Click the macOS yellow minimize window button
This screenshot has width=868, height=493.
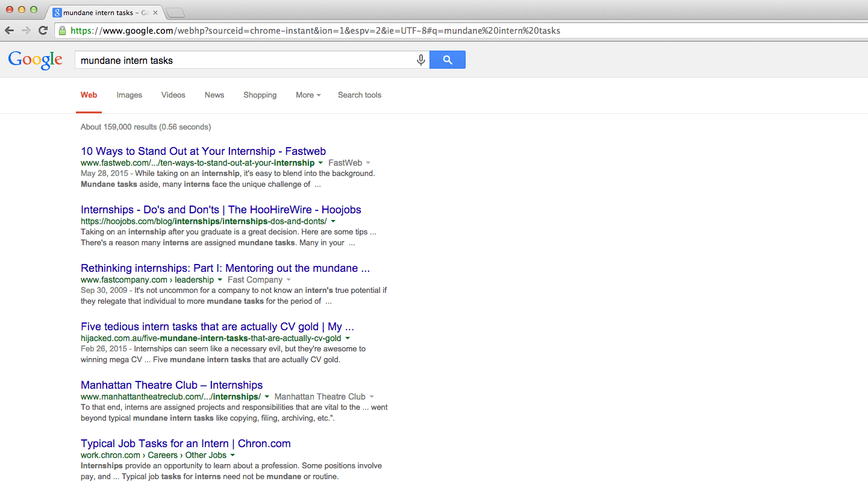tap(22, 10)
